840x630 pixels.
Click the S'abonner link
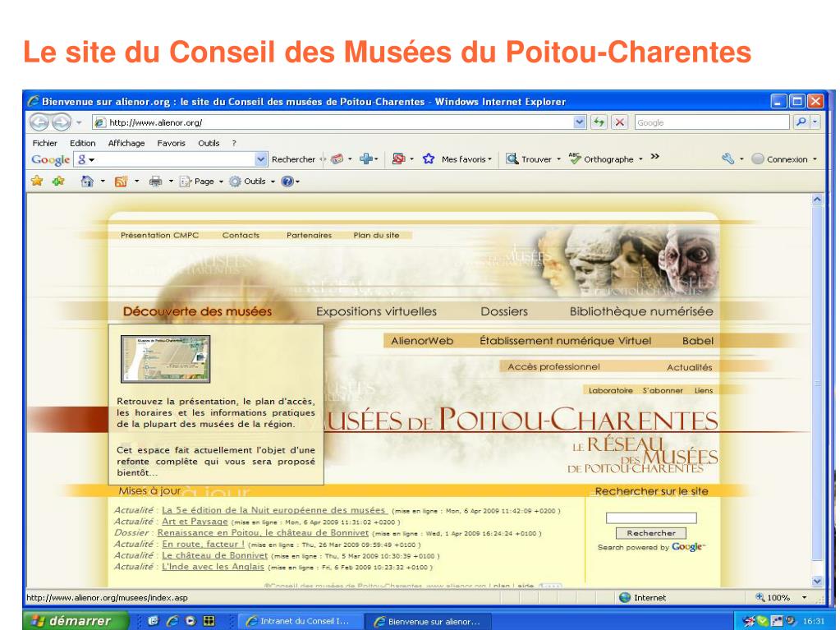663,390
